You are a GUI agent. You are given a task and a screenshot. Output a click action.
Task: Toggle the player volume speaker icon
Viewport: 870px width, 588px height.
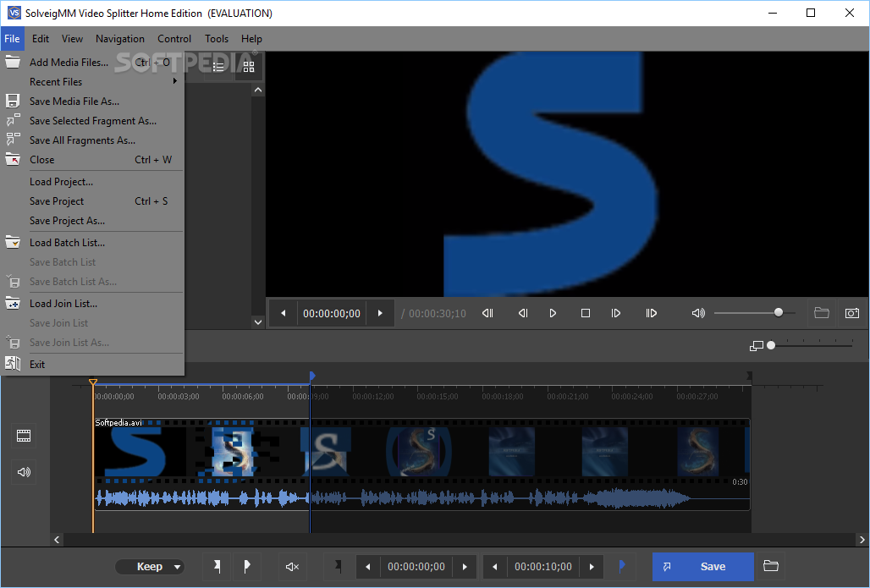coord(698,313)
